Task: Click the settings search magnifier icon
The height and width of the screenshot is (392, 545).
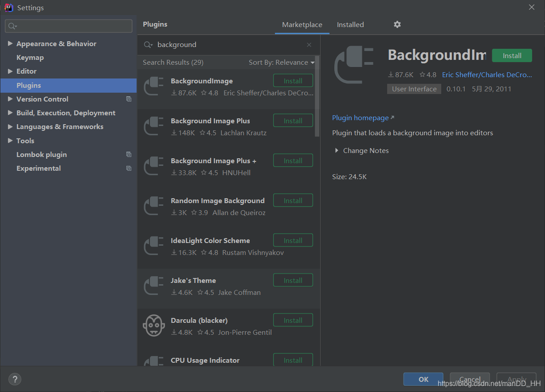Action: 12,26
